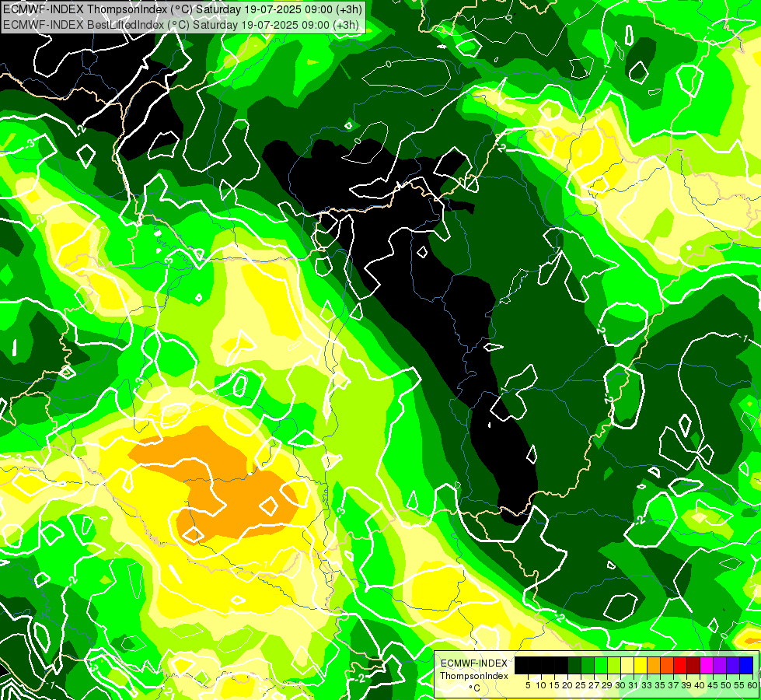Click the legend scale value 5

(528, 685)
